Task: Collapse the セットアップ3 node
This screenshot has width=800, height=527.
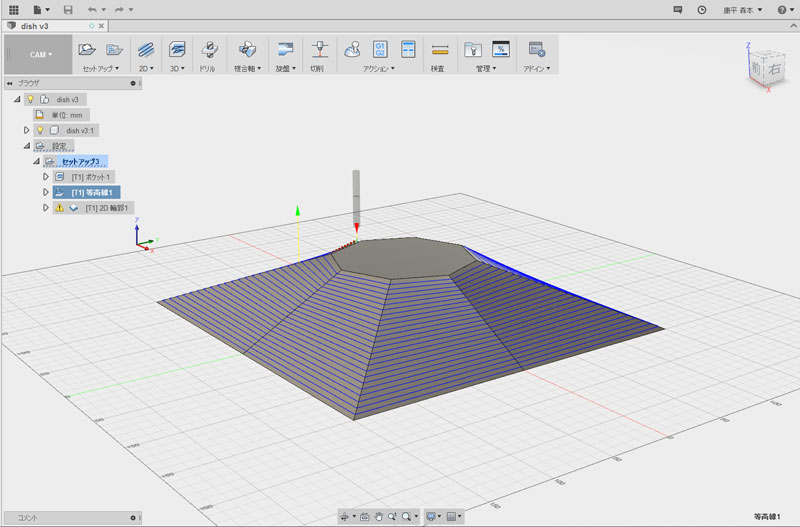Action: (x=36, y=161)
